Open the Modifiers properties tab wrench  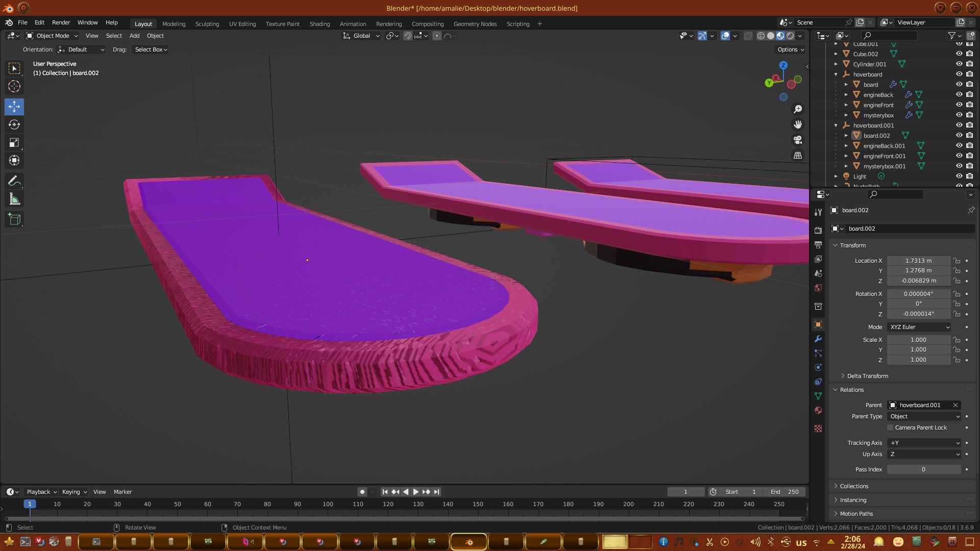(818, 339)
